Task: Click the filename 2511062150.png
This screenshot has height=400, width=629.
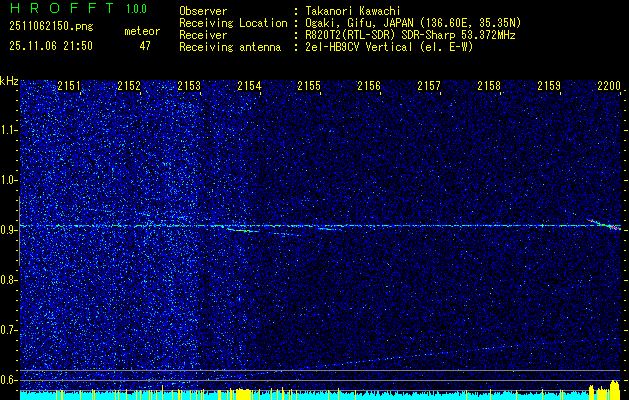Action: point(51,27)
